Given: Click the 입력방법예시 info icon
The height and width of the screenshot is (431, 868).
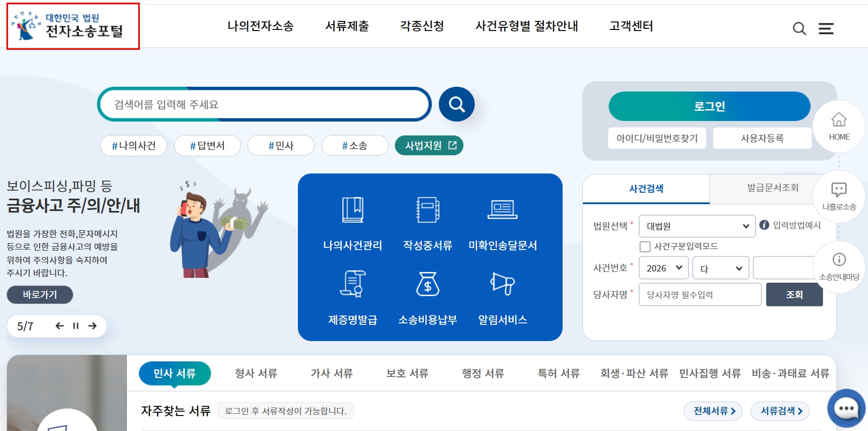Looking at the screenshot, I should click(x=765, y=225).
